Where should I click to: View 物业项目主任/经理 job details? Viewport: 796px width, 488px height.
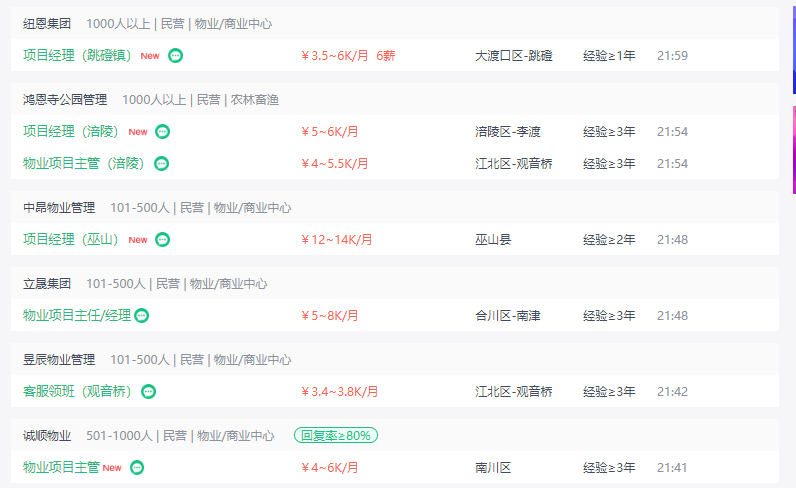[x=77, y=315]
